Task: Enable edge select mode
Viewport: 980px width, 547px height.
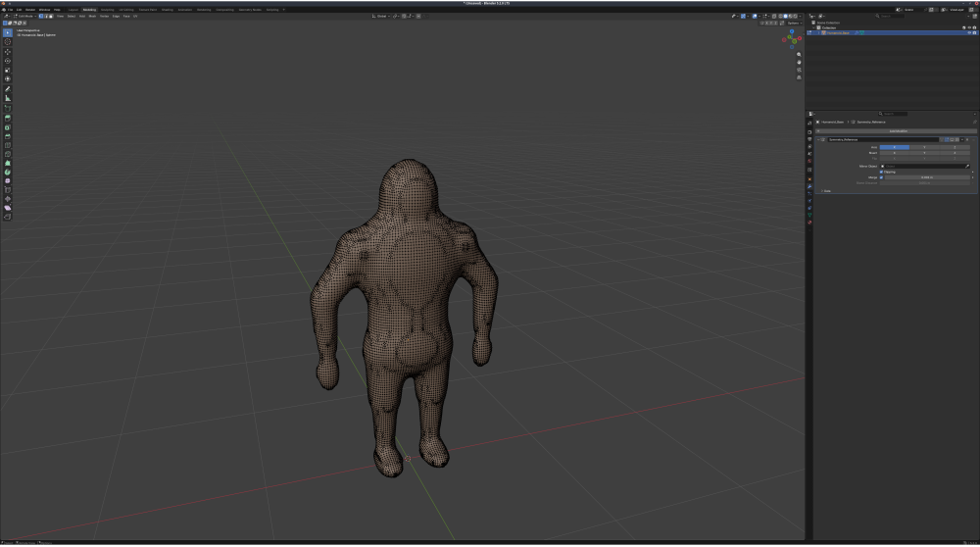Action: (46, 17)
